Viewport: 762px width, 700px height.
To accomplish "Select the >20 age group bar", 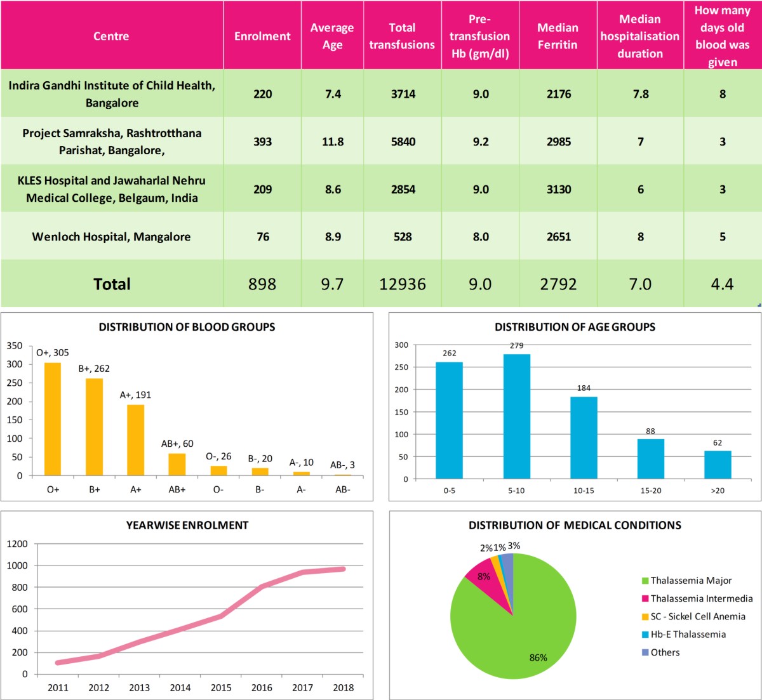I will pyautogui.click(x=718, y=465).
